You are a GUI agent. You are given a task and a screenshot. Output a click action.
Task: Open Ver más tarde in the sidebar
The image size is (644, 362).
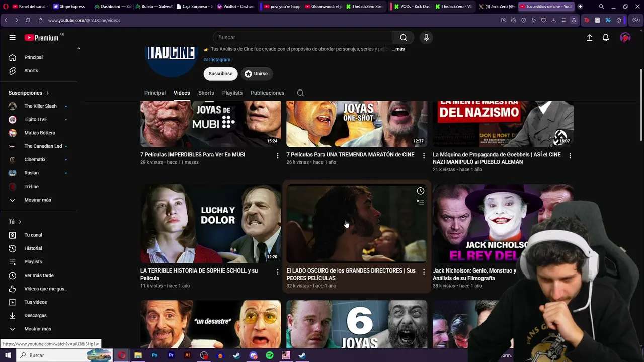pyautogui.click(x=39, y=276)
